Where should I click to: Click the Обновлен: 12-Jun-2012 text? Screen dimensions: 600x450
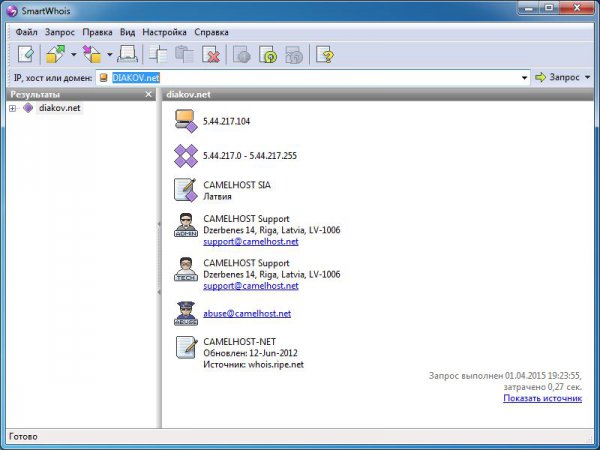(x=250, y=353)
